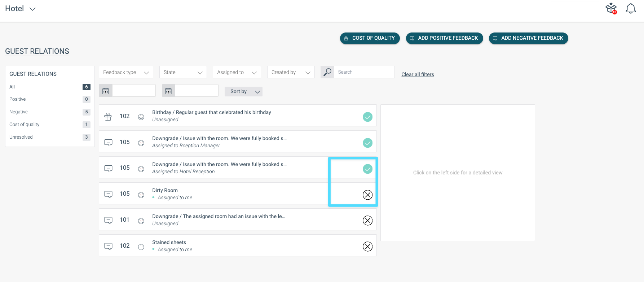The width and height of the screenshot is (644, 282).
Task: Click the magnifying glass search icon
Action: pos(327,72)
